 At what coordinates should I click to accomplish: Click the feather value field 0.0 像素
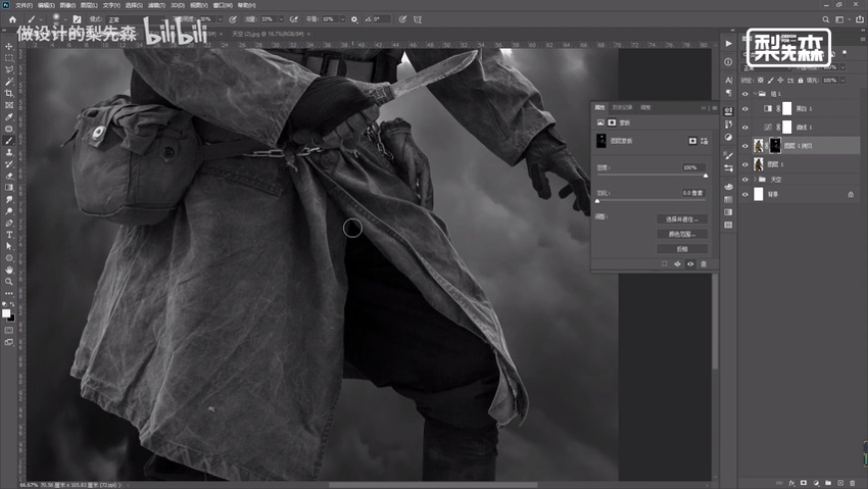pyautogui.click(x=692, y=193)
